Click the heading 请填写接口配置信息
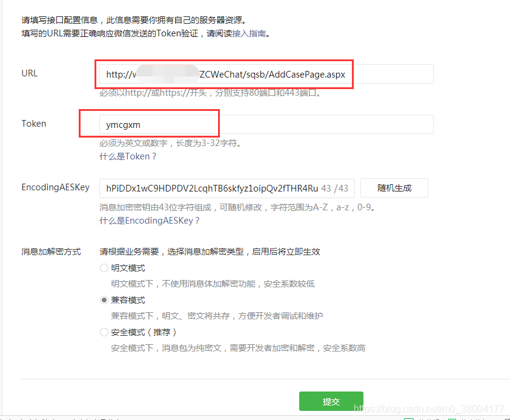Viewport: 510px width, 420px height. click(x=134, y=20)
